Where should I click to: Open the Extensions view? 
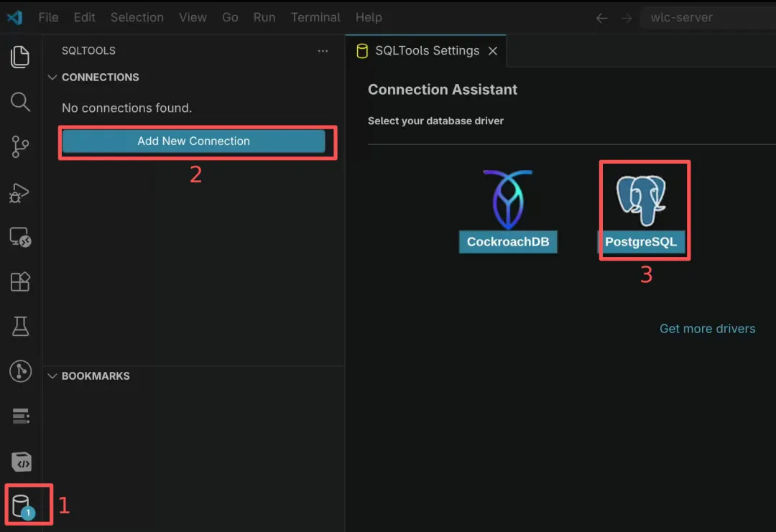coord(20,282)
